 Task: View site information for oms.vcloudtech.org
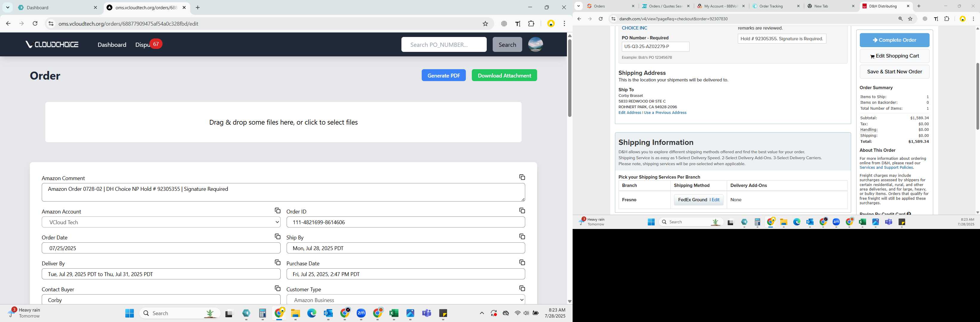[51, 24]
